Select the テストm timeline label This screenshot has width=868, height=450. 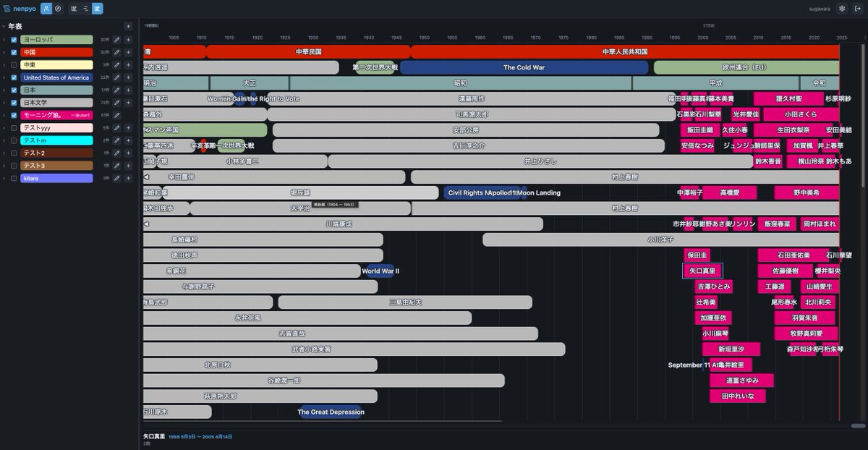click(x=56, y=140)
